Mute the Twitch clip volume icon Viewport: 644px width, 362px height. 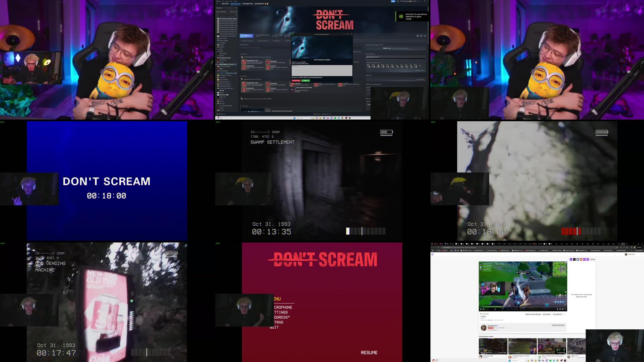point(484,309)
